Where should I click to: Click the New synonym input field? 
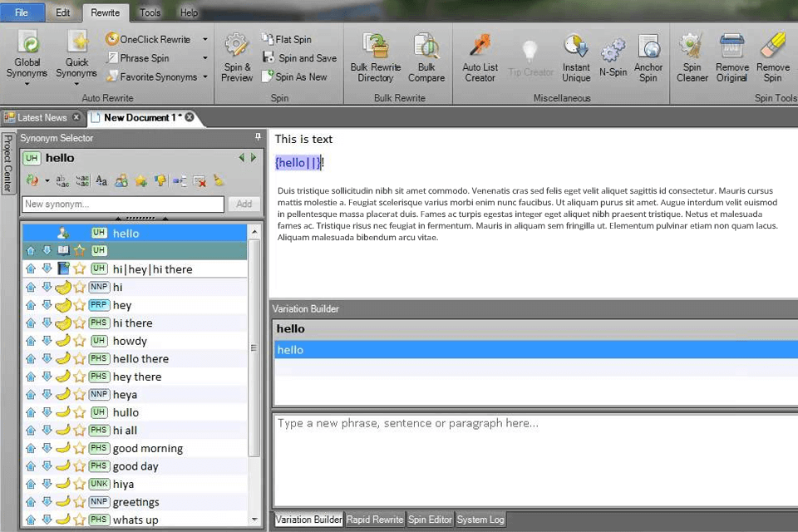pyautogui.click(x=123, y=204)
